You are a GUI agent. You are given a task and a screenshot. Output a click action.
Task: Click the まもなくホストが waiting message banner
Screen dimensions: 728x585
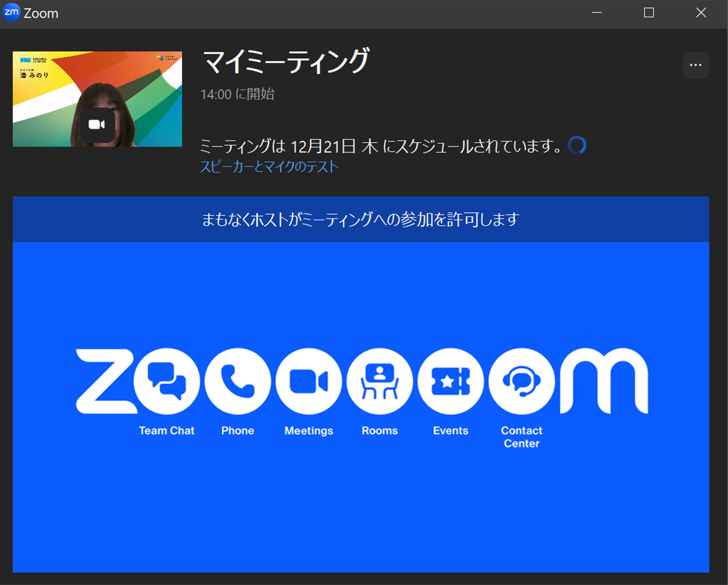coord(361,219)
